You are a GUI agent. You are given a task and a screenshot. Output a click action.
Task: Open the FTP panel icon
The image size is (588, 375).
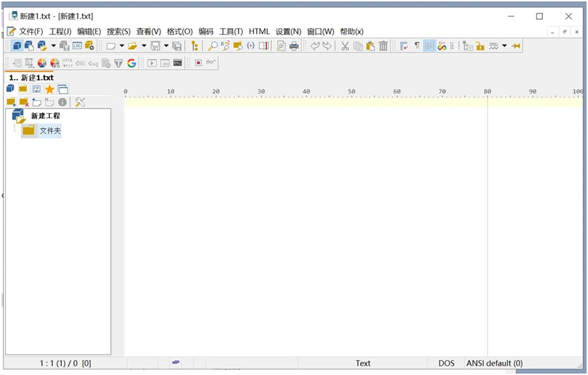pyautogui.click(x=37, y=89)
